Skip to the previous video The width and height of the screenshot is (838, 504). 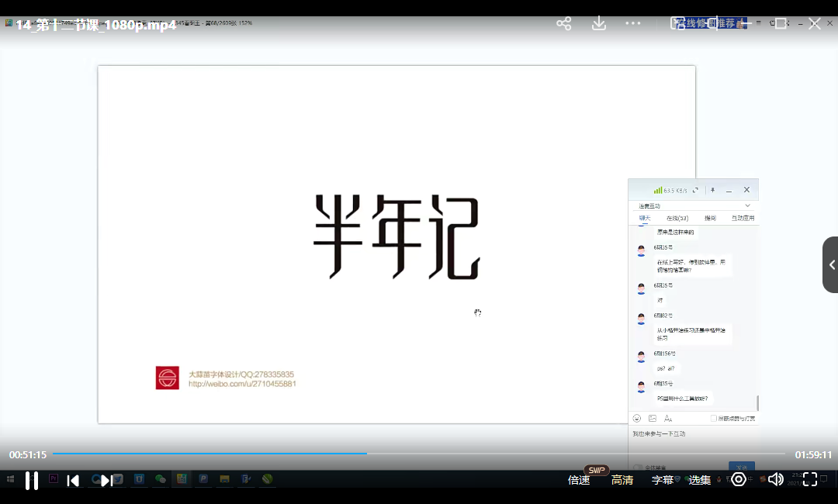[73, 481]
